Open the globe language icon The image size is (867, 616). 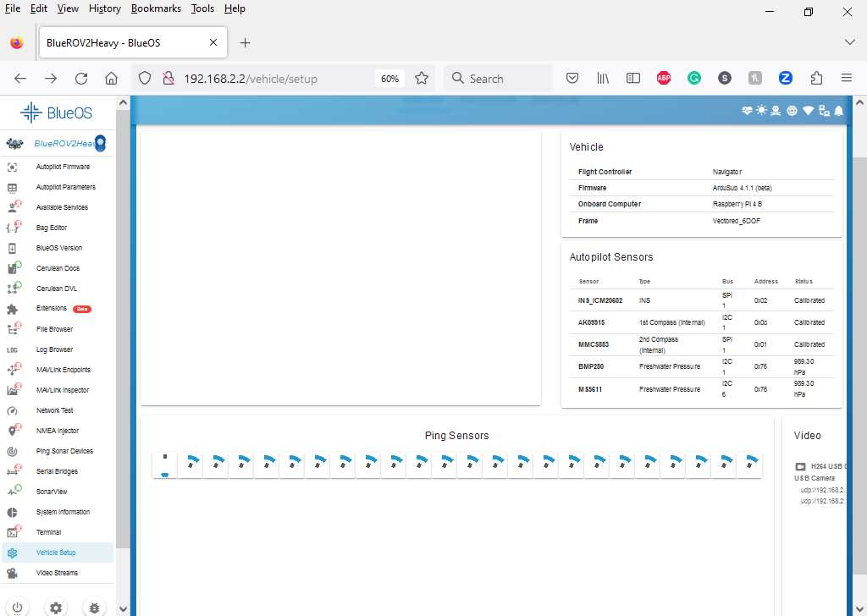791,110
